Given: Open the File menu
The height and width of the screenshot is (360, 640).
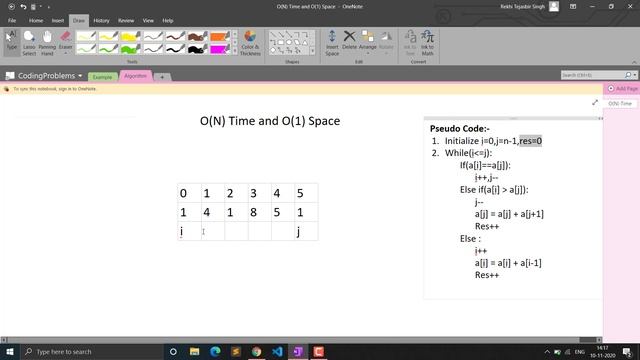Looking at the screenshot, I should coord(12,20).
